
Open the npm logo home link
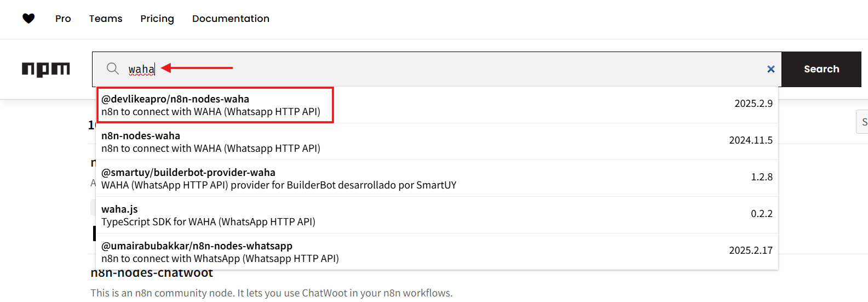(x=46, y=69)
